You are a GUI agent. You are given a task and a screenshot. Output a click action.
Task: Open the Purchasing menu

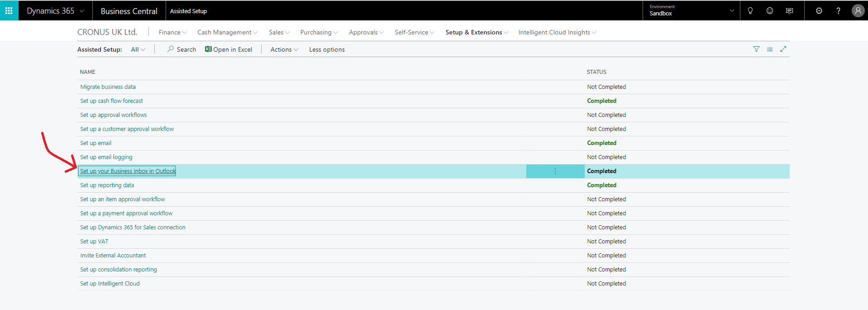tap(319, 32)
